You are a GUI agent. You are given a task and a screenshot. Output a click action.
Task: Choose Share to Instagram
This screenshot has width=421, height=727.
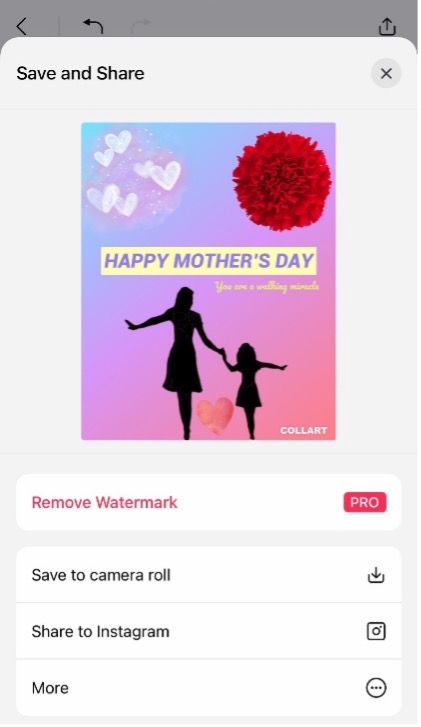(209, 631)
